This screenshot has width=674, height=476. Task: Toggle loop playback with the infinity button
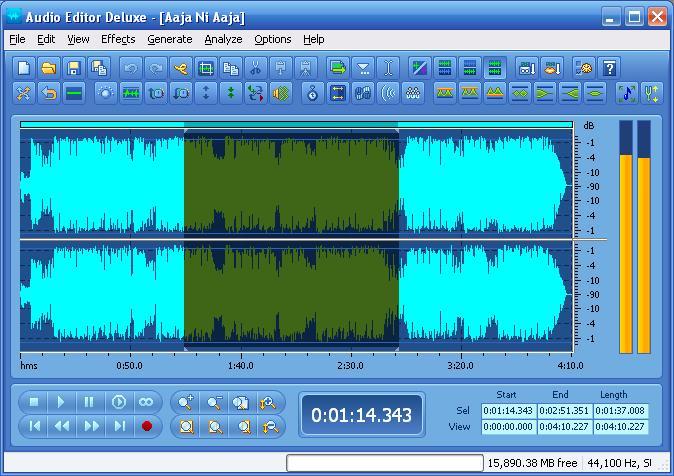[146, 402]
